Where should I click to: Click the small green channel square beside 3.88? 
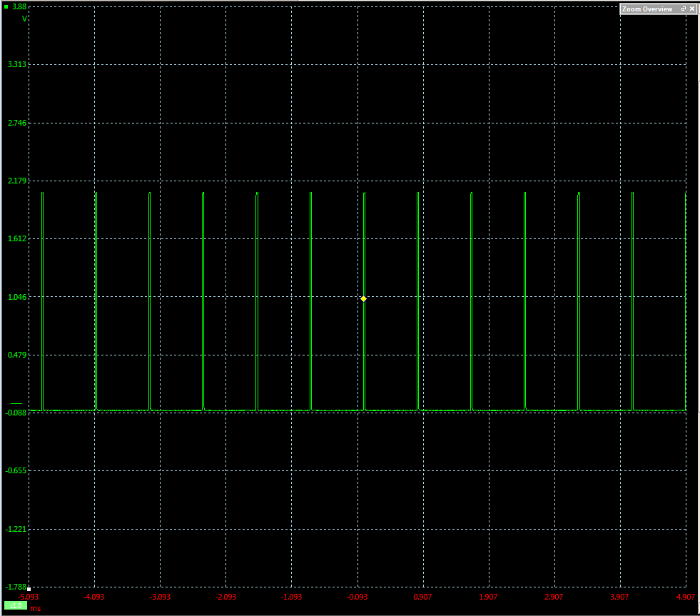tap(6, 6)
